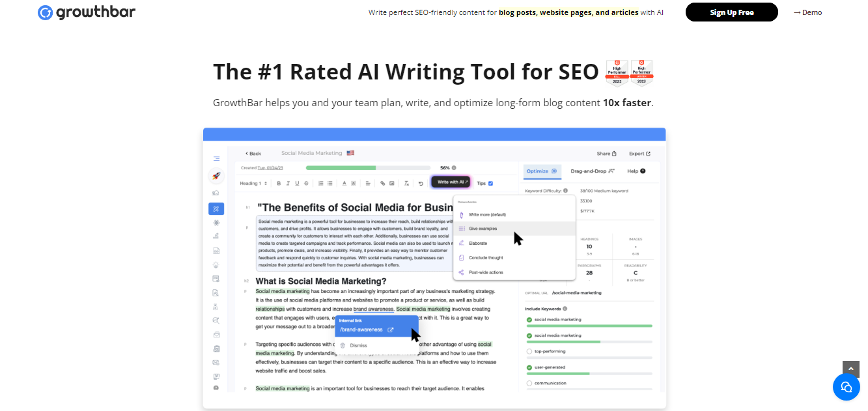Select 'Give examples' from the AI menu
The height and width of the screenshot is (411, 868).
483,229
